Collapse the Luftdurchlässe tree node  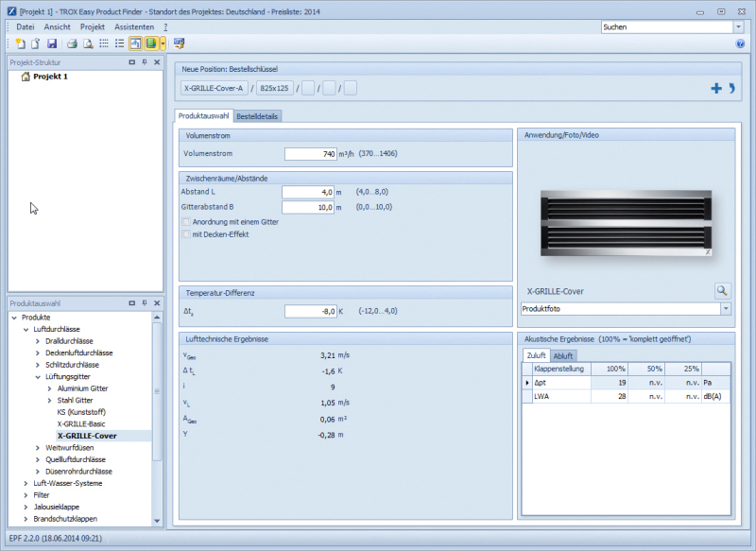click(x=26, y=329)
